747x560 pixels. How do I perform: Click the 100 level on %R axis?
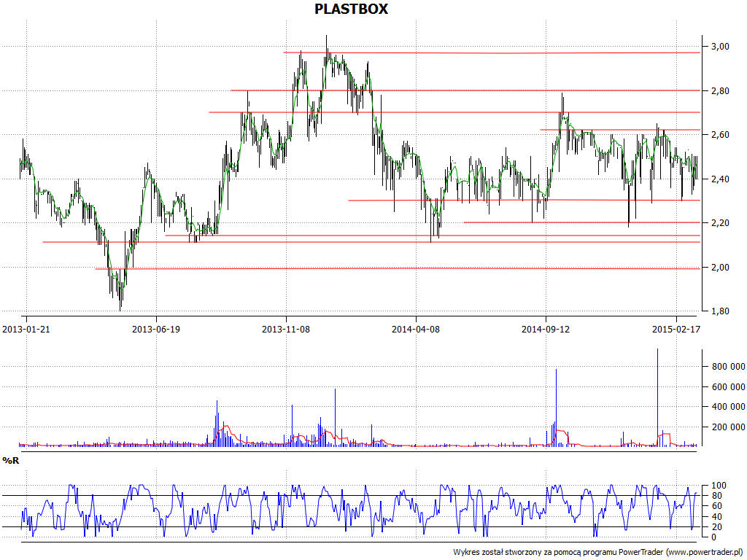719,486
